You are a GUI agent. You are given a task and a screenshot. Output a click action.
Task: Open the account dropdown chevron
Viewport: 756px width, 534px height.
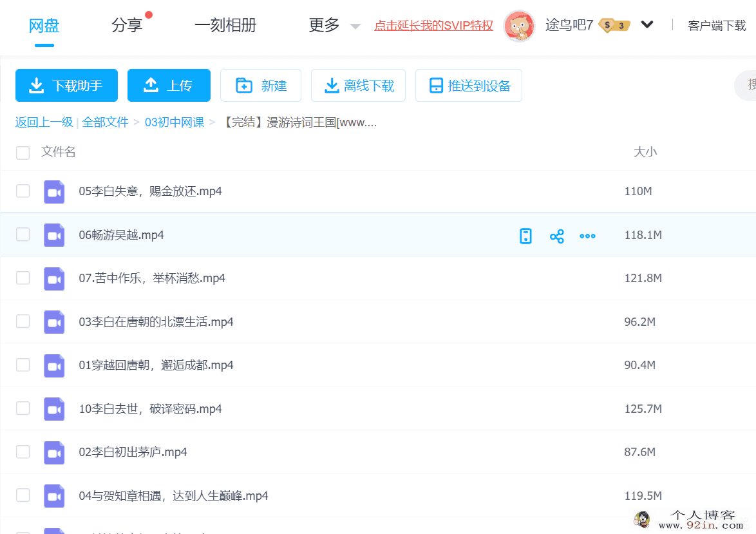point(647,24)
